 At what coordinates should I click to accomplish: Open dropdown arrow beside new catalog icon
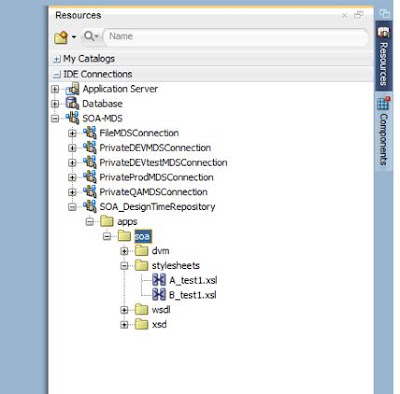click(74, 37)
